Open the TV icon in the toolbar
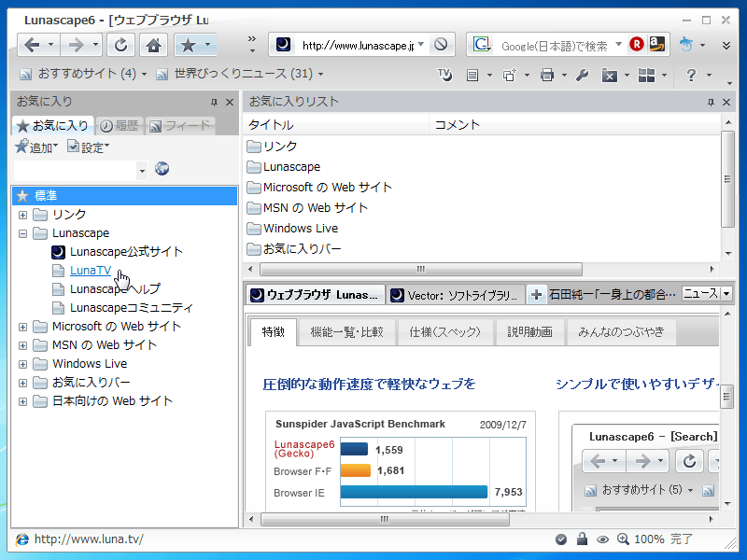 pyautogui.click(x=444, y=75)
